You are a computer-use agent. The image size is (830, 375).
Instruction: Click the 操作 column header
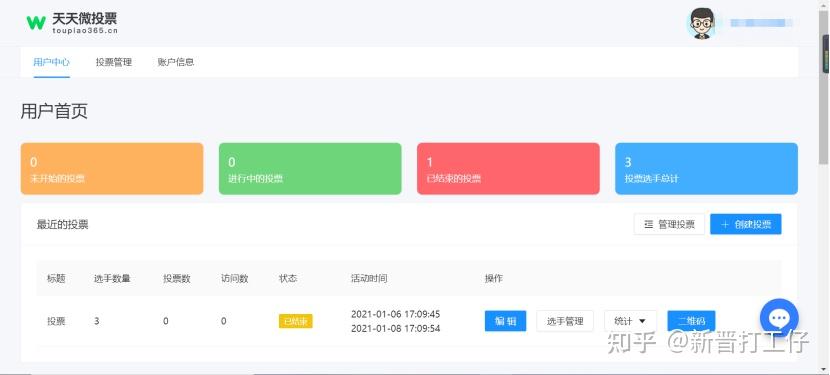point(494,278)
